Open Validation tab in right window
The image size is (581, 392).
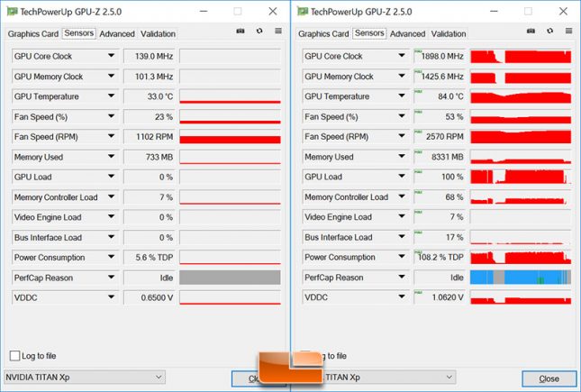tap(449, 33)
